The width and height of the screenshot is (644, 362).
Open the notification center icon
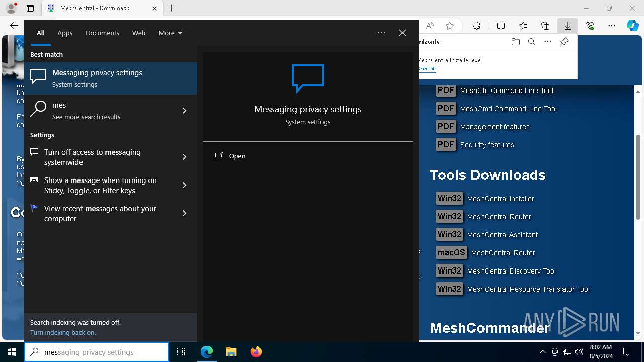point(627,352)
